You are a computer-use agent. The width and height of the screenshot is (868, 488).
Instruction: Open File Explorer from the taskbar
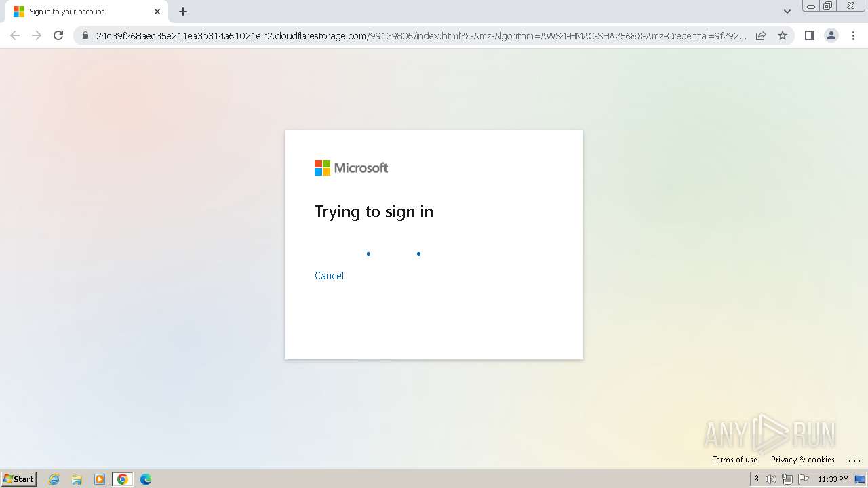point(77,479)
